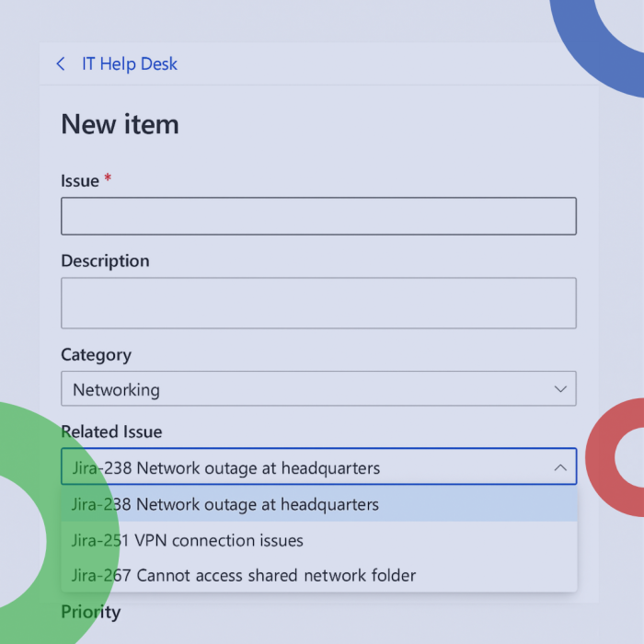
Task: Click the New item heading
Action: pyautogui.click(x=120, y=124)
